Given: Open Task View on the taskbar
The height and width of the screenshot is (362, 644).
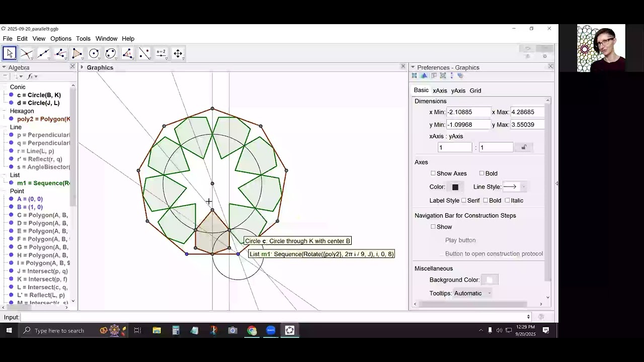Looking at the screenshot, I should point(137,330).
